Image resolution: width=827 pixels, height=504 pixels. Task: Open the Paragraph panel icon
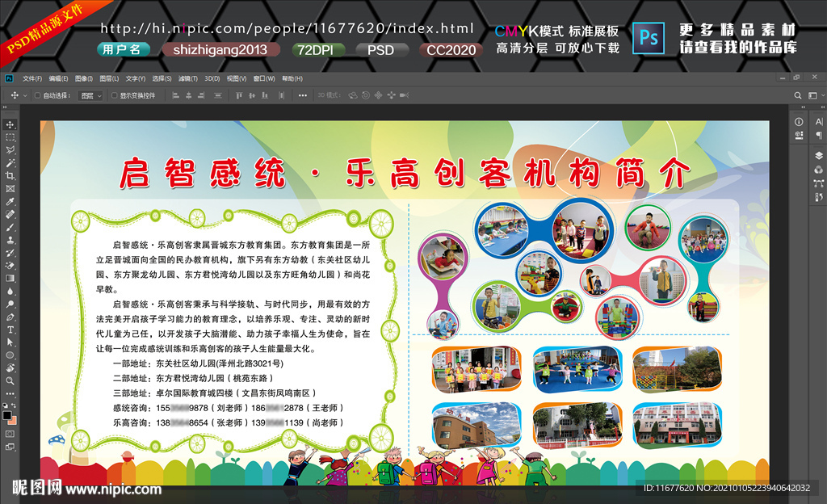[x=819, y=136]
